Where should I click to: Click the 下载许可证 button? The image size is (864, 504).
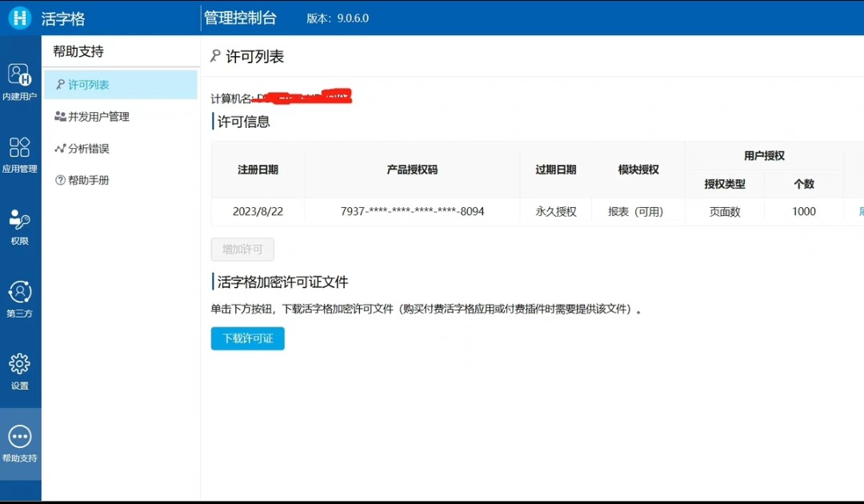pyautogui.click(x=247, y=338)
